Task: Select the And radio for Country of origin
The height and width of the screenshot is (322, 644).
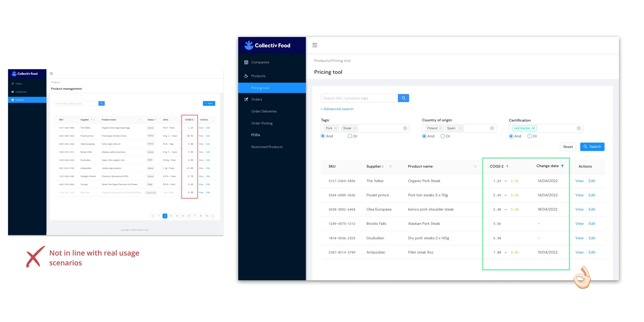Action: coord(424,136)
